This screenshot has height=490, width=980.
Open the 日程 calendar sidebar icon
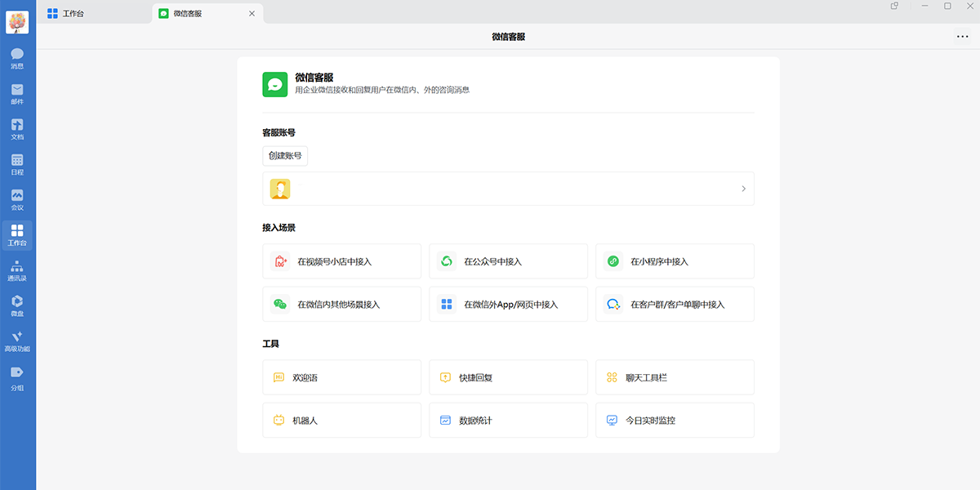click(x=17, y=164)
